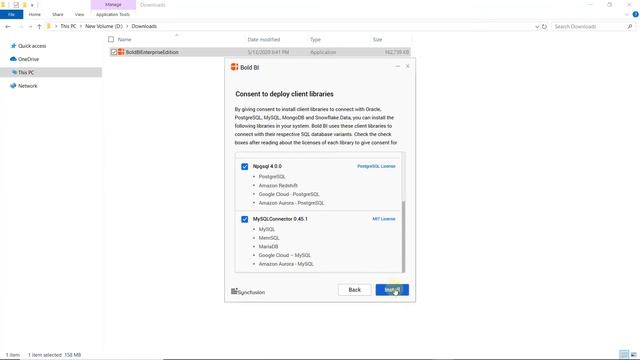
Task: Sort files by Type column
Action: pos(316,40)
